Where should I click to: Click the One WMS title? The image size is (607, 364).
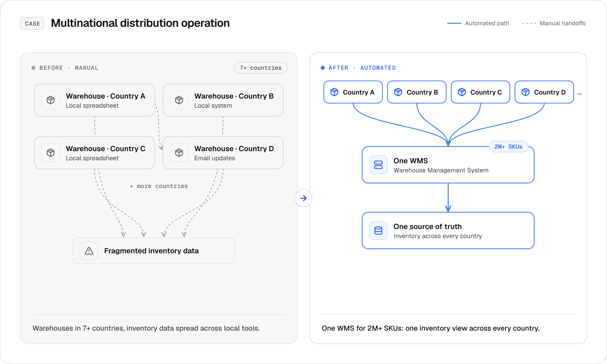pyautogui.click(x=411, y=161)
